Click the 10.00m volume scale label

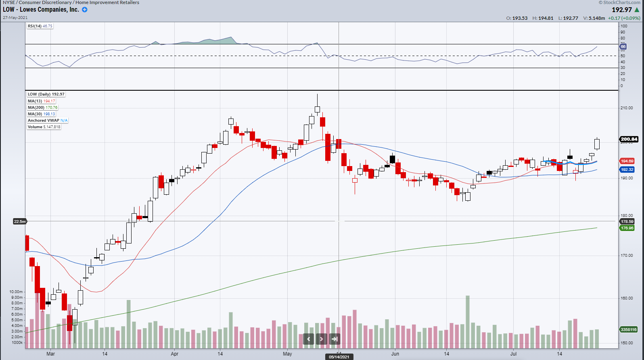coord(16,292)
